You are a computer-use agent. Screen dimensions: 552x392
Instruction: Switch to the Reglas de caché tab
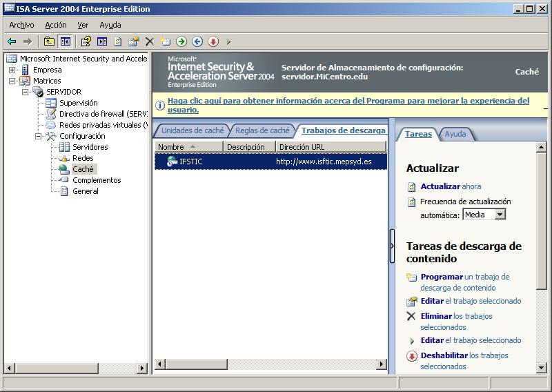tap(262, 130)
